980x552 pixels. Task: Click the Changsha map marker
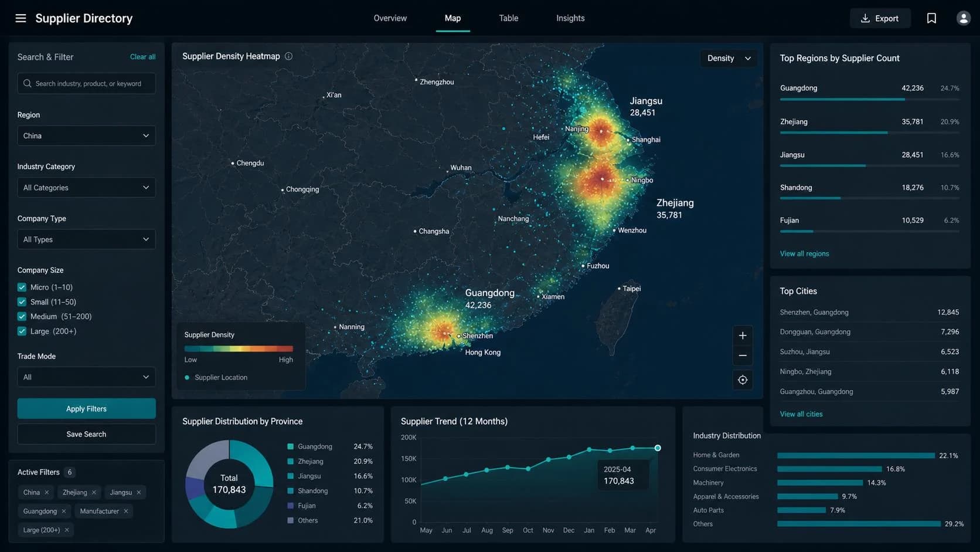pos(415,231)
